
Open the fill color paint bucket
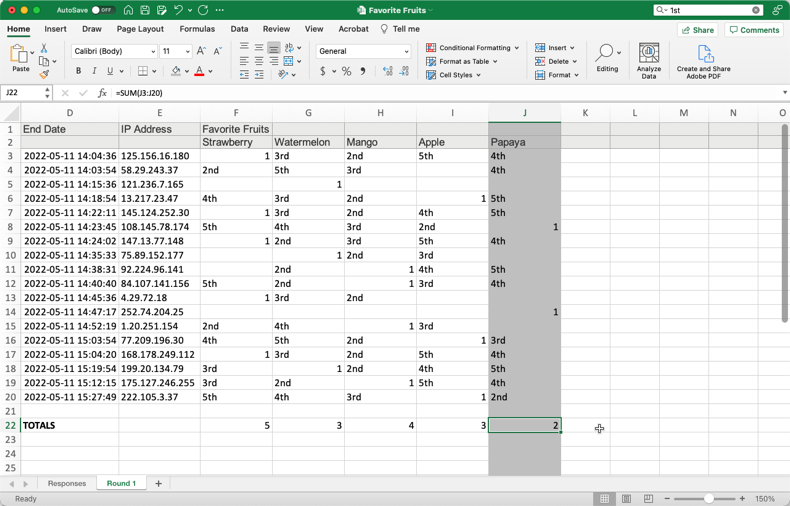(176, 71)
